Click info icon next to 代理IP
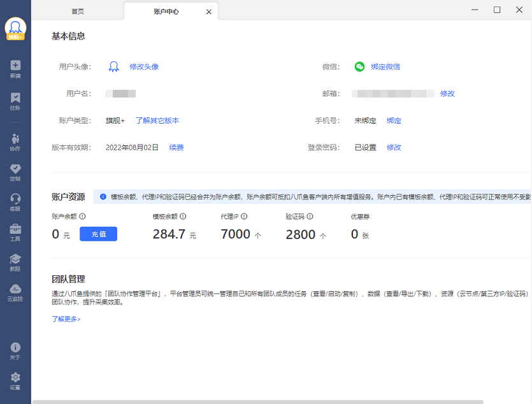 244,217
